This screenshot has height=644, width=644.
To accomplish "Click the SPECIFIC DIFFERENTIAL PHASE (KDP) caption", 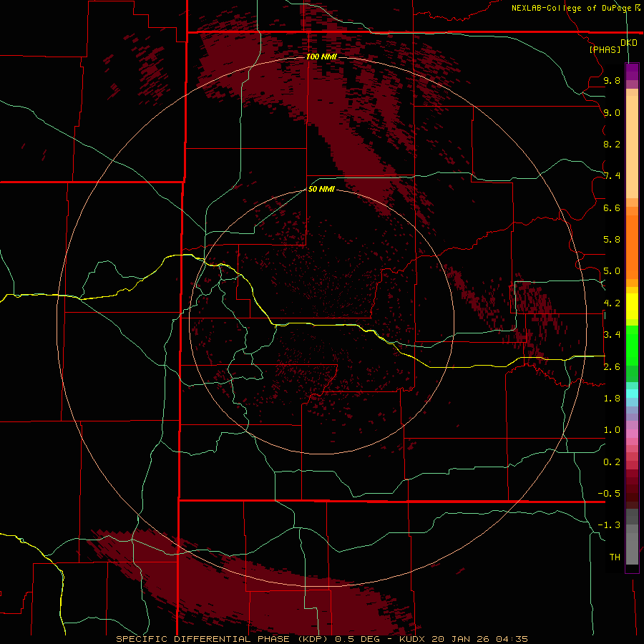I will [x=223, y=639].
